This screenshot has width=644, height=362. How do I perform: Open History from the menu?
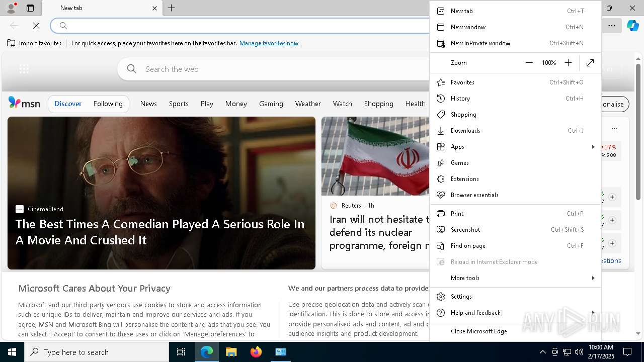pos(515,99)
